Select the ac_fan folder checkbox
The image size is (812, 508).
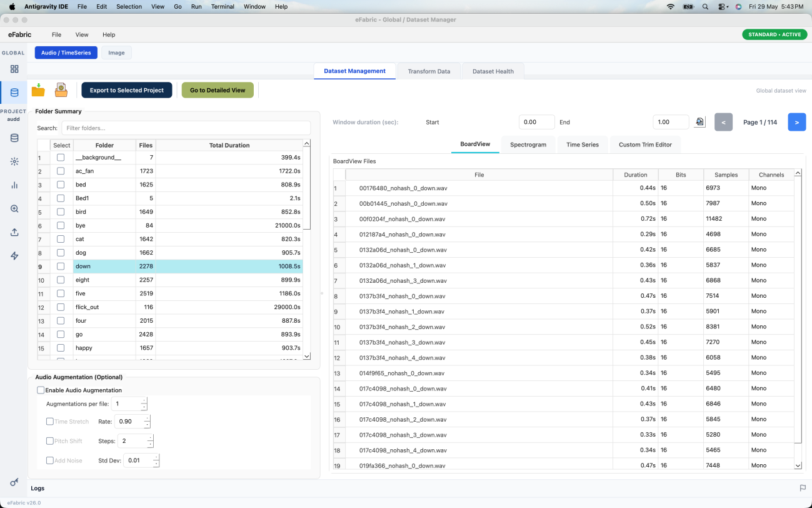(61, 171)
